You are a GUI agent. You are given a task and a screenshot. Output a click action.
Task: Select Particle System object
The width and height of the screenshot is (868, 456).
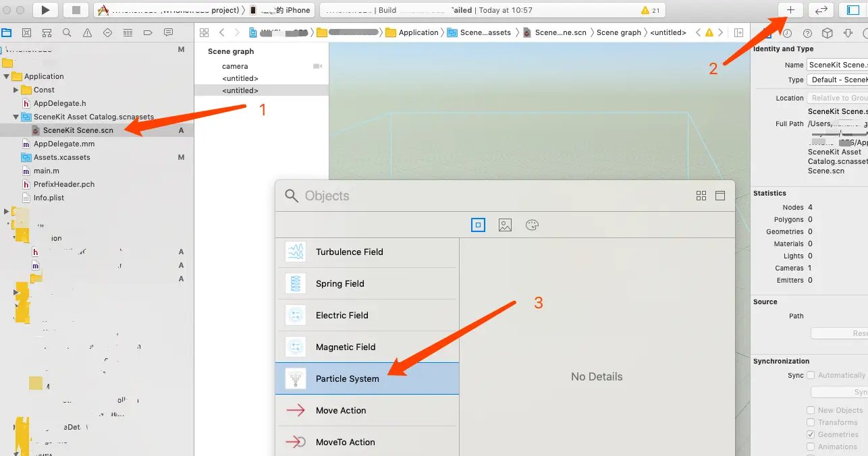click(367, 378)
